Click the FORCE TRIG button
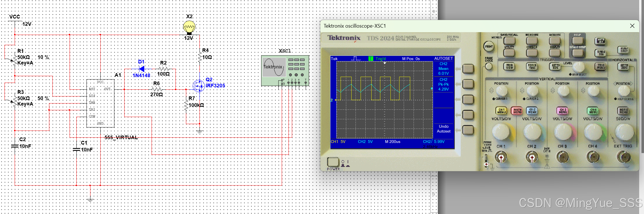This screenshot has height=214, width=644. 532,66
